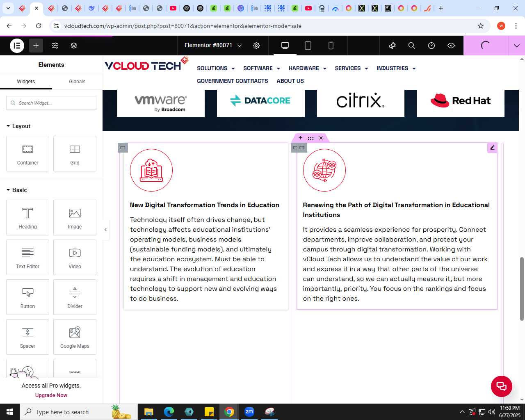The height and width of the screenshot is (420, 525).
Task: Click the Upgrade Now link
Action: [x=51, y=395]
